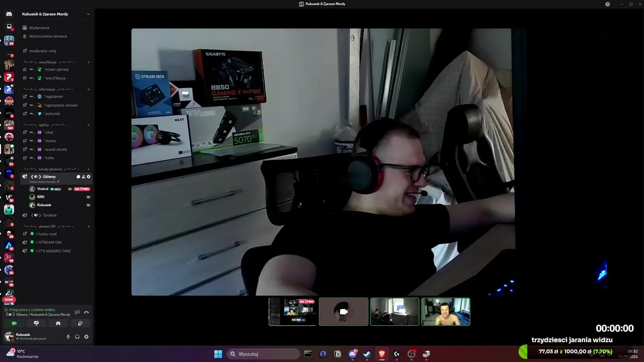Open Główny channel settings gear

[x=89, y=176]
